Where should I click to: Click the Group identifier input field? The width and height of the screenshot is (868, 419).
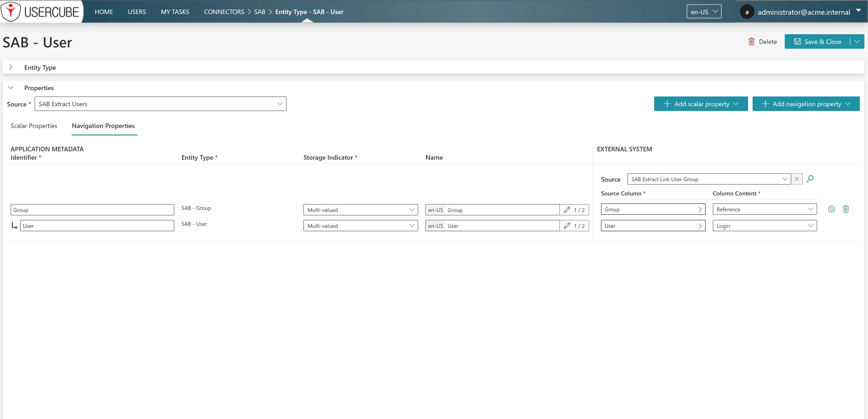92,210
